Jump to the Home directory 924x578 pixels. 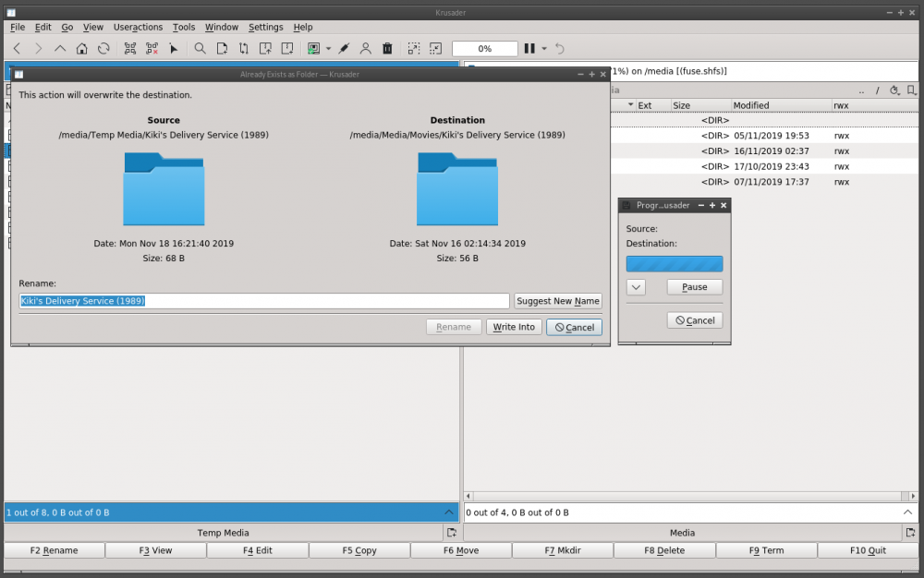point(82,48)
